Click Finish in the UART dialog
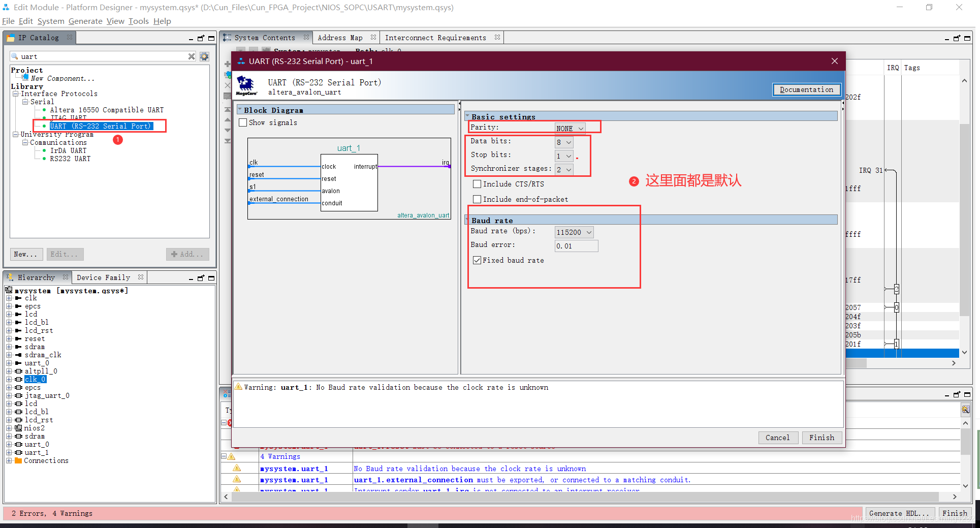 click(x=821, y=438)
